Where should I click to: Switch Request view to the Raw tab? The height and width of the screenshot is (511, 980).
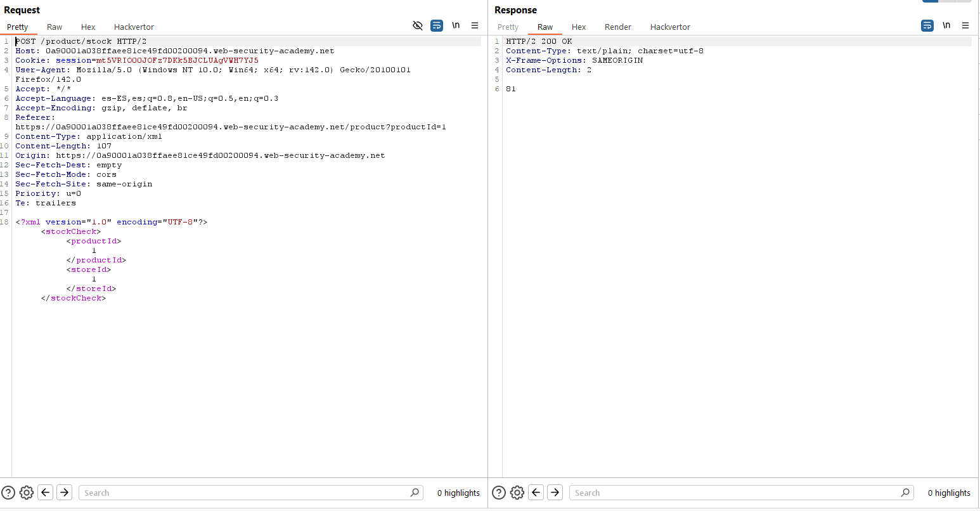point(55,27)
